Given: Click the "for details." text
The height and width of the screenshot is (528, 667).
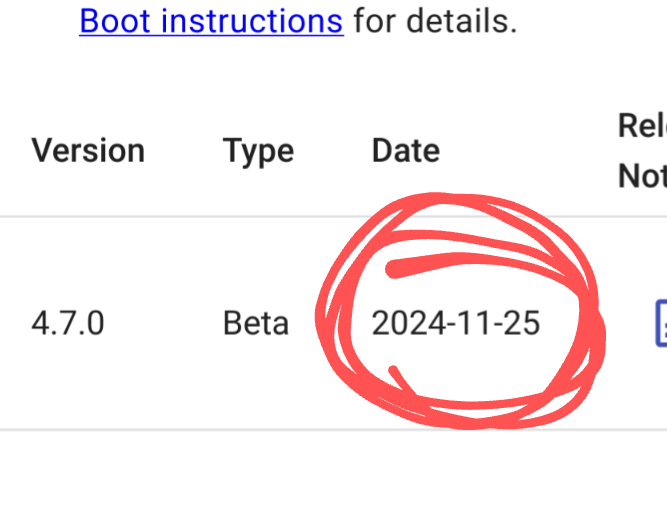Looking at the screenshot, I should [x=435, y=20].
